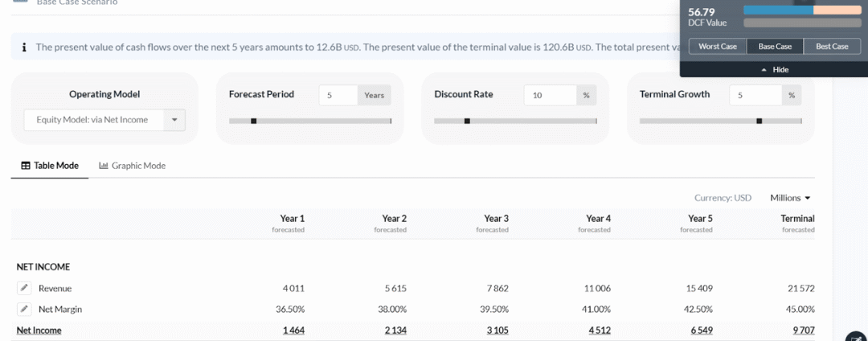Switch to the Table Mode tab
The width and height of the screenshot is (868, 341).
click(x=50, y=166)
